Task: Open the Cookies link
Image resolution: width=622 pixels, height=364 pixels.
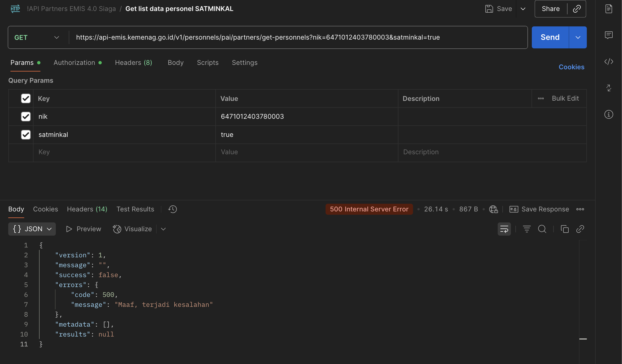Action: pyautogui.click(x=571, y=67)
